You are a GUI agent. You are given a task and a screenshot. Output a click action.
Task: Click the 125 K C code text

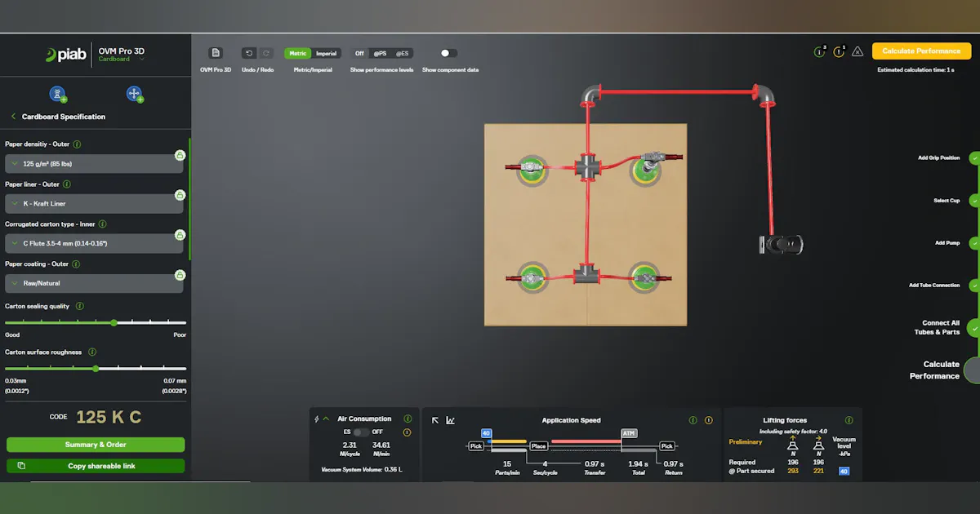(x=109, y=417)
